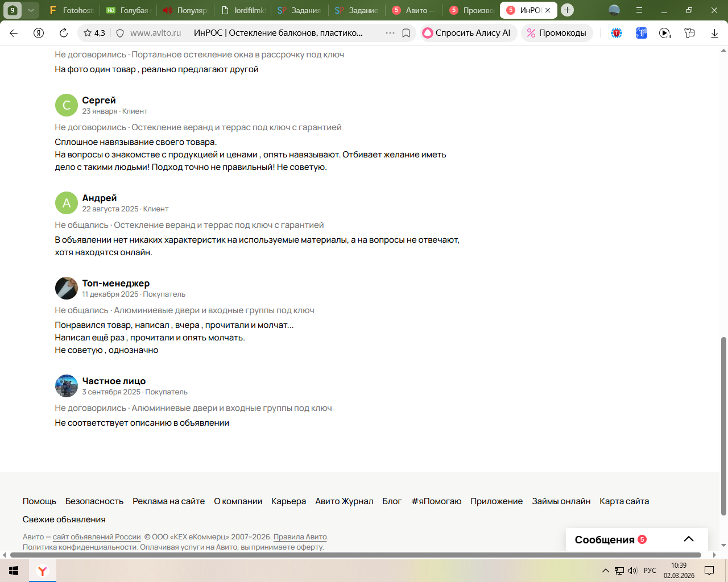Screen dimensions: 728x582
Task: Click reviewer name Частное лицо
Action: coord(114,381)
